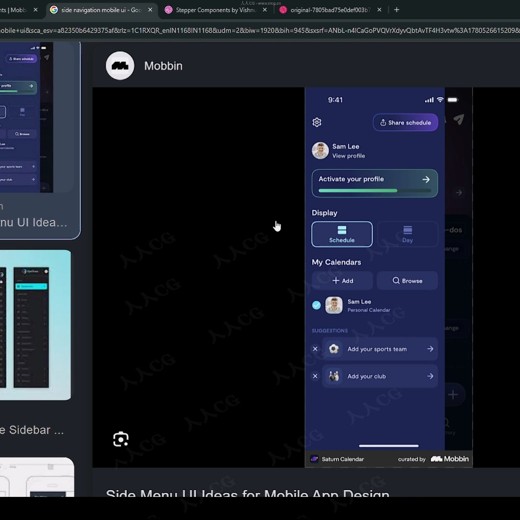Dismiss the Add your sports team suggestion
The image size is (520, 520).
tap(315, 349)
